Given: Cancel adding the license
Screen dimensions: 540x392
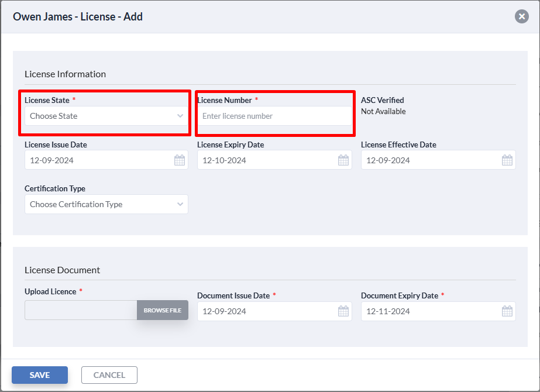Looking at the screenshot, I should pos(109,375).
